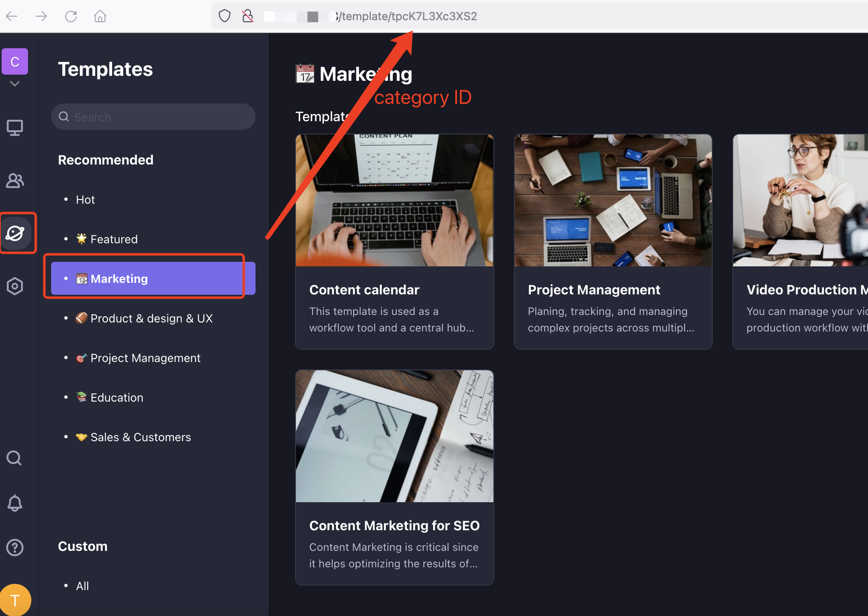Click the Sales & Customers handshake icon
Screen dimensions: 868x616
[x=82, y=437]
